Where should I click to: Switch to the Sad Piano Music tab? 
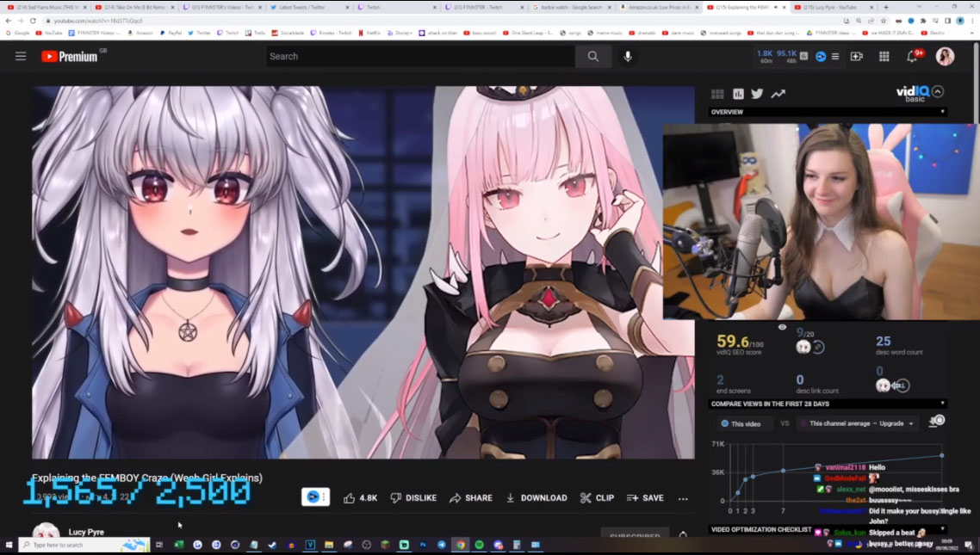click(47, 8)
